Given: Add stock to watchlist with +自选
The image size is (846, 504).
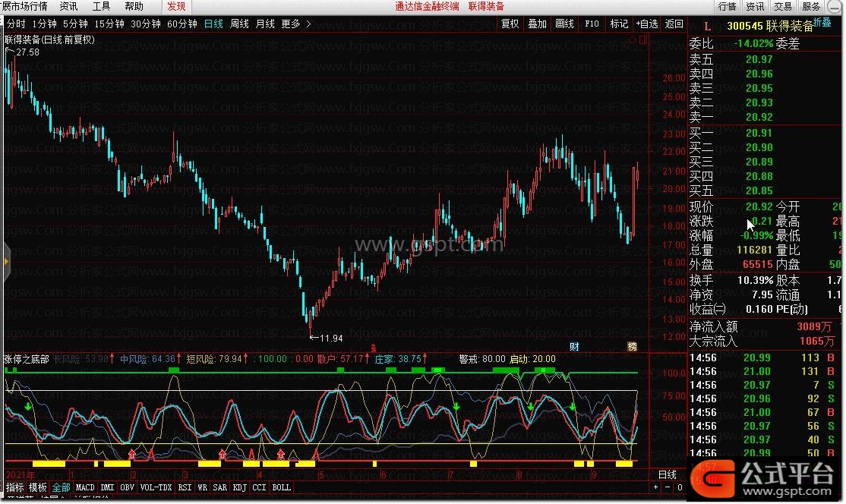Looking at the screenshot, I should point(647,24).
